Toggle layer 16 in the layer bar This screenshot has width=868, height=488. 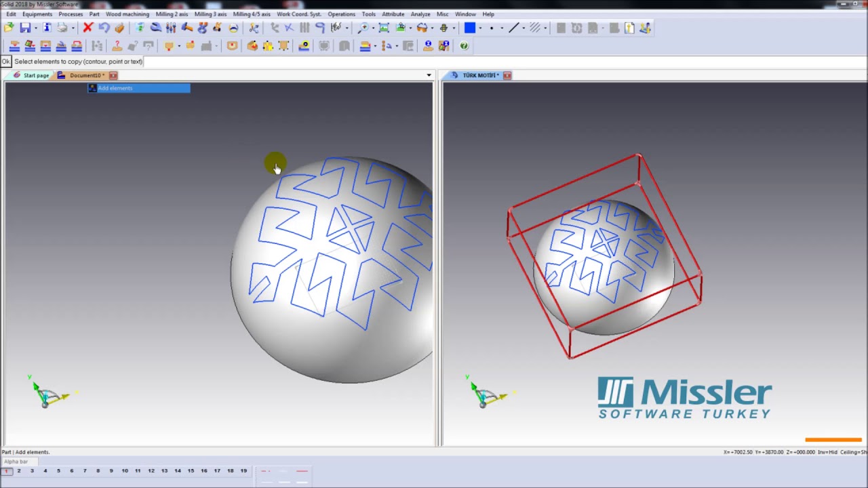point(203,471)
